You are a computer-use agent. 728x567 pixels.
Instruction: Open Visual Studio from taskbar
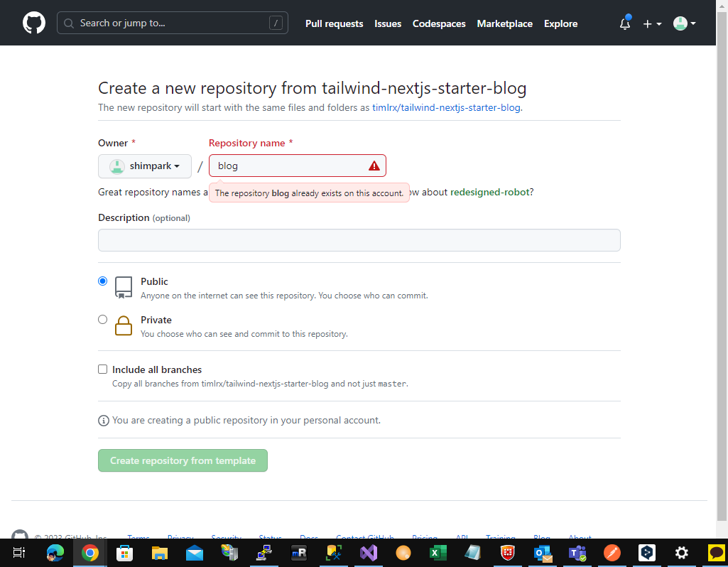(369, 553)
